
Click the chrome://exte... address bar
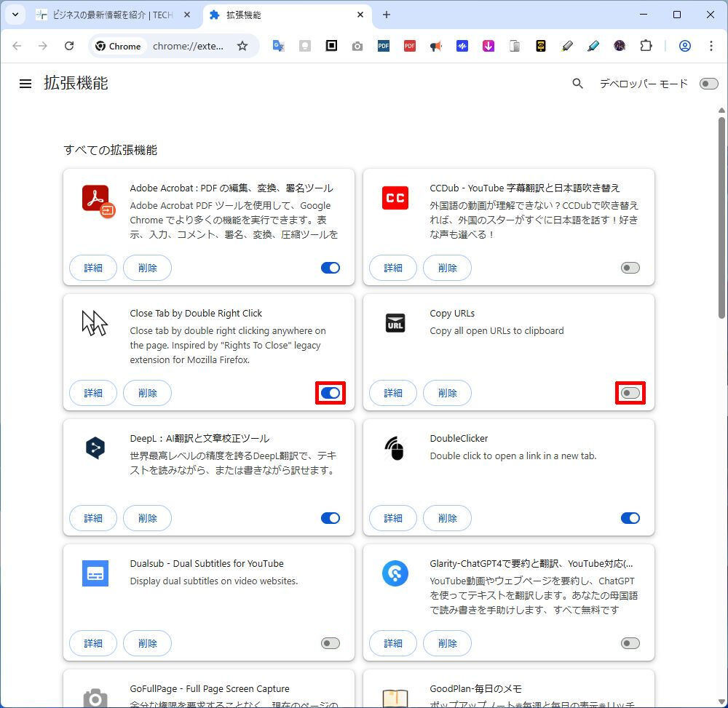click(188, 46)
